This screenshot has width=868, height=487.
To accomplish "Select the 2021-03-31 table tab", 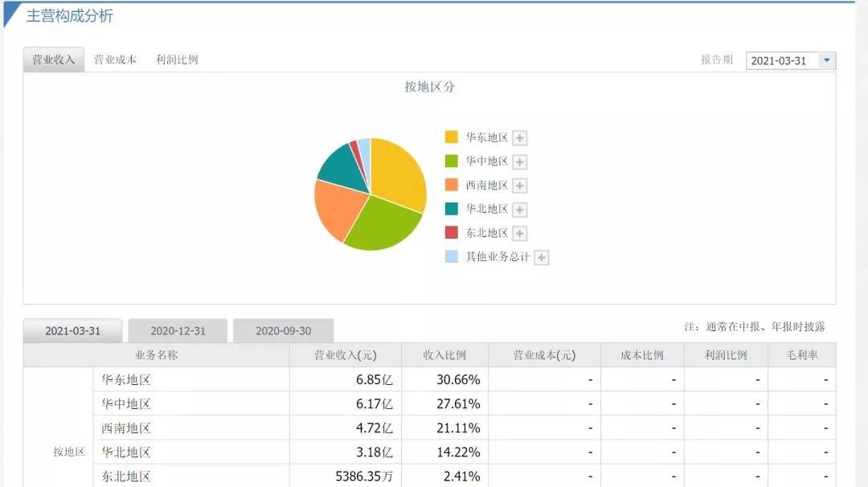I will click(72, 331).
